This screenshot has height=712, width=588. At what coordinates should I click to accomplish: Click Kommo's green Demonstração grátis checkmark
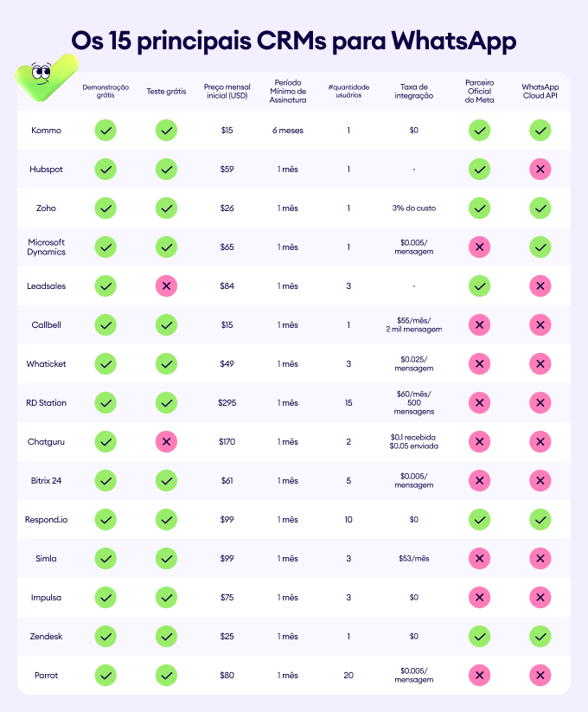click(x=105, y=131)
